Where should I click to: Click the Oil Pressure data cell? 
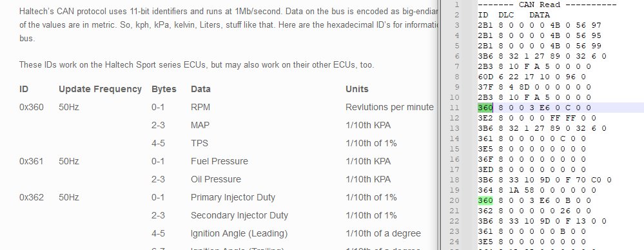click(215, 179)
